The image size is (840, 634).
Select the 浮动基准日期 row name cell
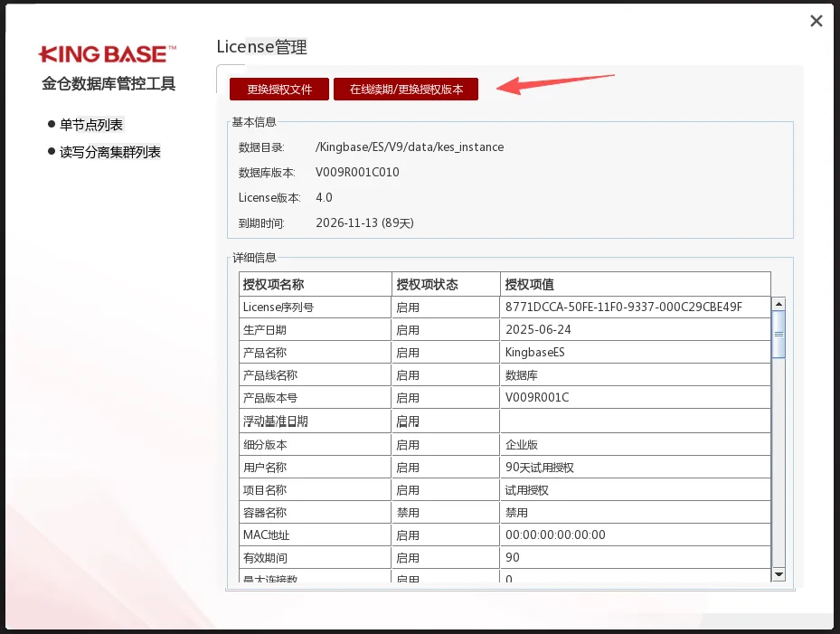tap(315, 421)
